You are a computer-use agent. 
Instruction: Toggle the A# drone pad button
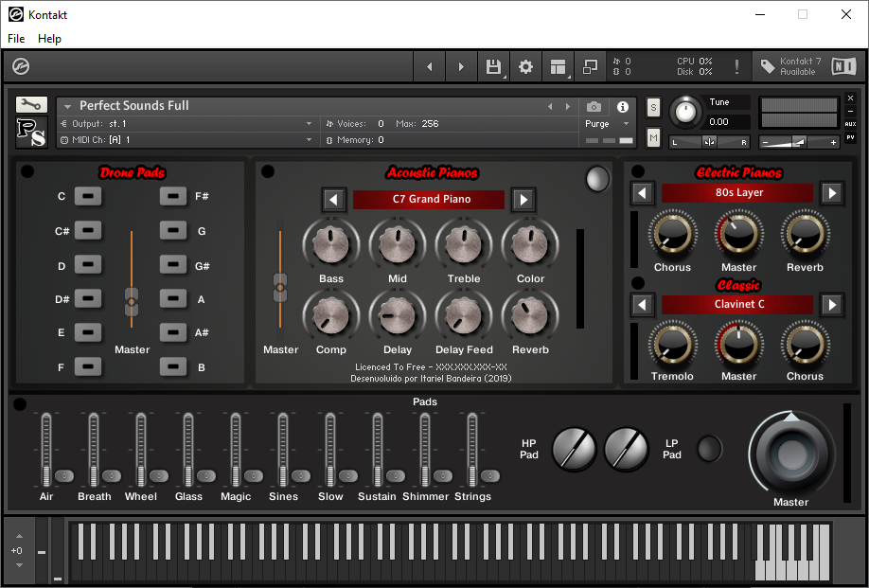coord(173,332)
